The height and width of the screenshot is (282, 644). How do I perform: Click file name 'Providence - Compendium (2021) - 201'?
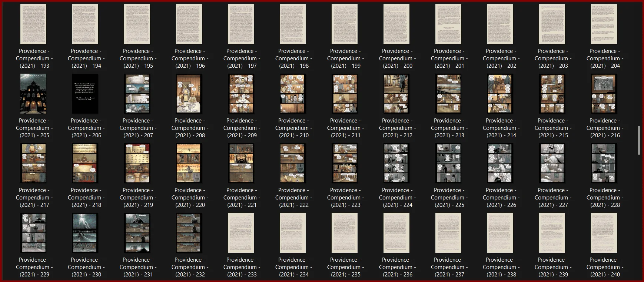(x=449, y=58)
